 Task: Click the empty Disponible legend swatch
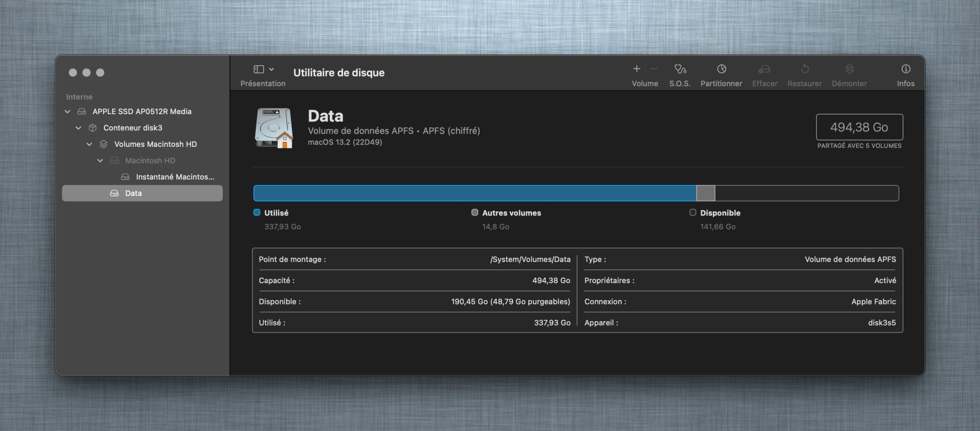pyautogui.click(x=693, y=213)
